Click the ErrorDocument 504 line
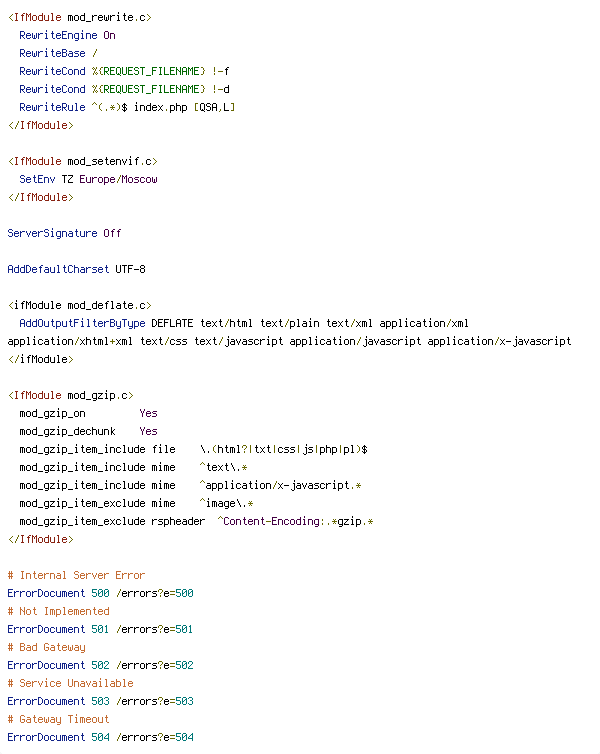The image size is (600, 754). (x=100, y=737)
